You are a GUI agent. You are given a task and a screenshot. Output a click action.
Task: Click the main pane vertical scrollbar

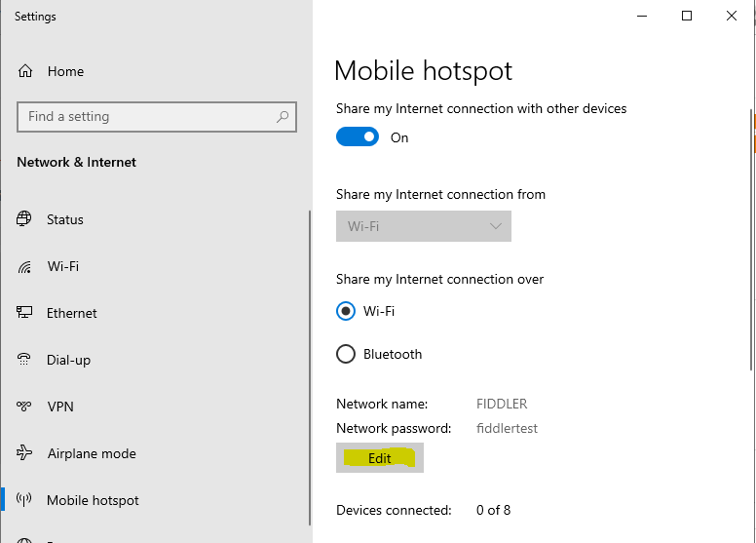click(x=751, y=240)
